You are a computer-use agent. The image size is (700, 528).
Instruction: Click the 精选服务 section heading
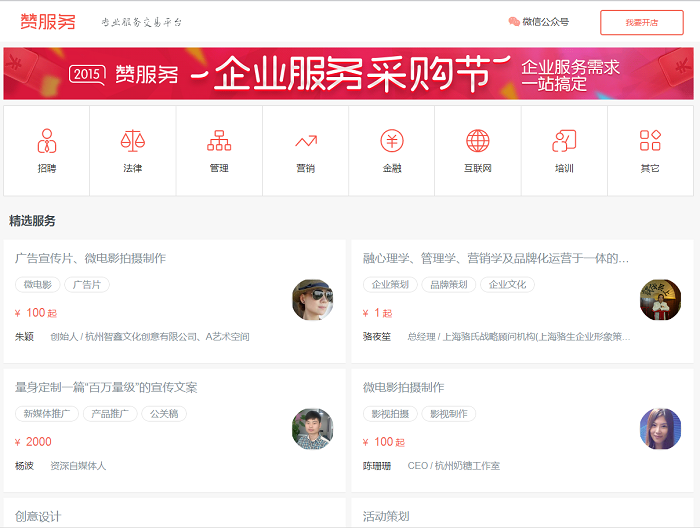[x=32, y=220]
